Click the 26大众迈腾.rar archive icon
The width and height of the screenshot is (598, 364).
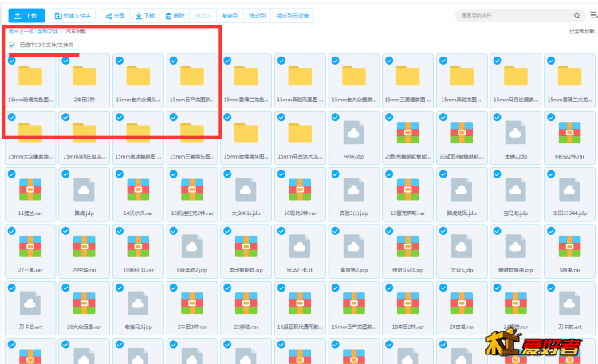(85, 303)
